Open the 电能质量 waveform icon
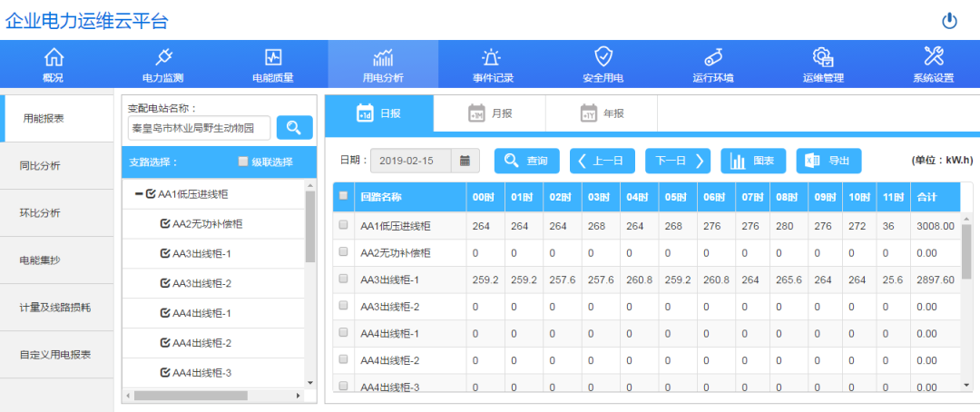 coord(273,57)
